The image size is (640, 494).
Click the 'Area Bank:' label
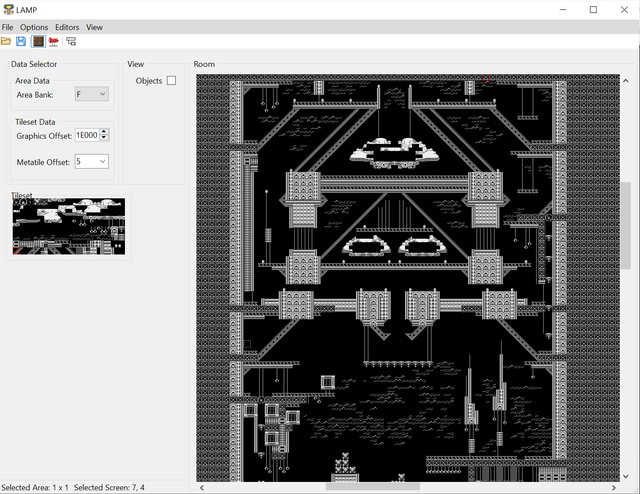(x=35, y=95)
